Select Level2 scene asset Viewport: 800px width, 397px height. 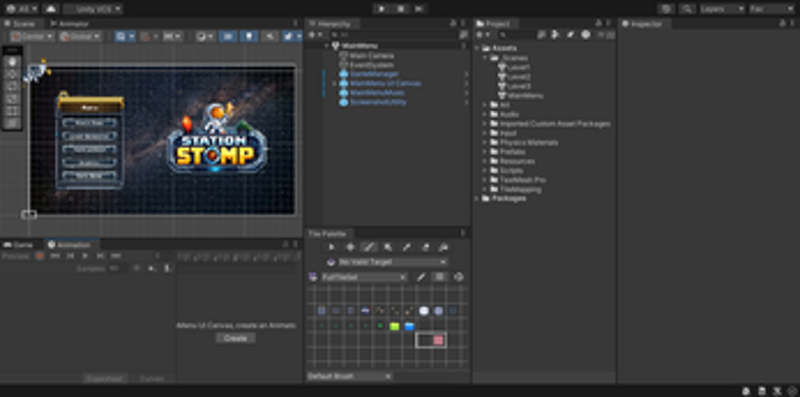tap(514, 77)
